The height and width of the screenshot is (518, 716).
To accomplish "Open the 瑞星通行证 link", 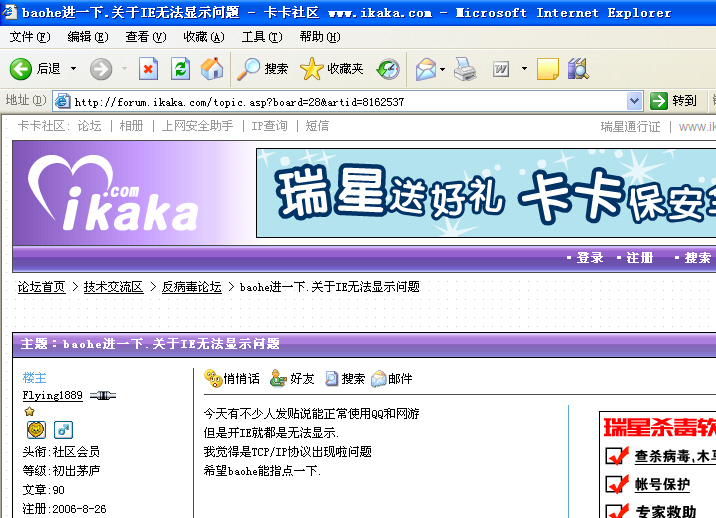I will pos(630,127).
